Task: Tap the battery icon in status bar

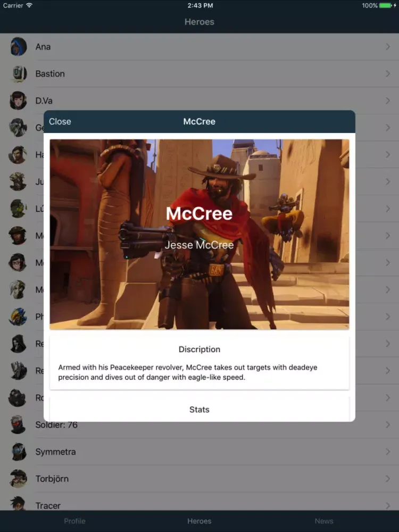Action: (385, 5)
